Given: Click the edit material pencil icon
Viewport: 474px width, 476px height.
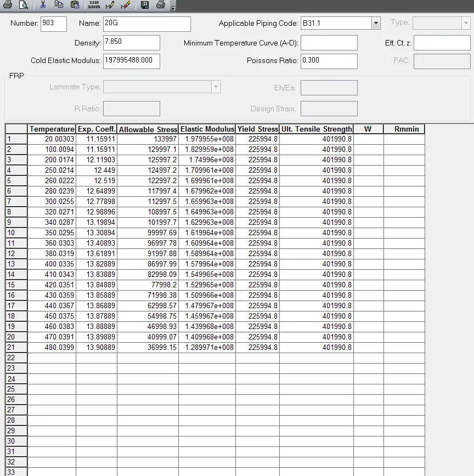Looking at the screenshot, I should [x=110, y=5].
